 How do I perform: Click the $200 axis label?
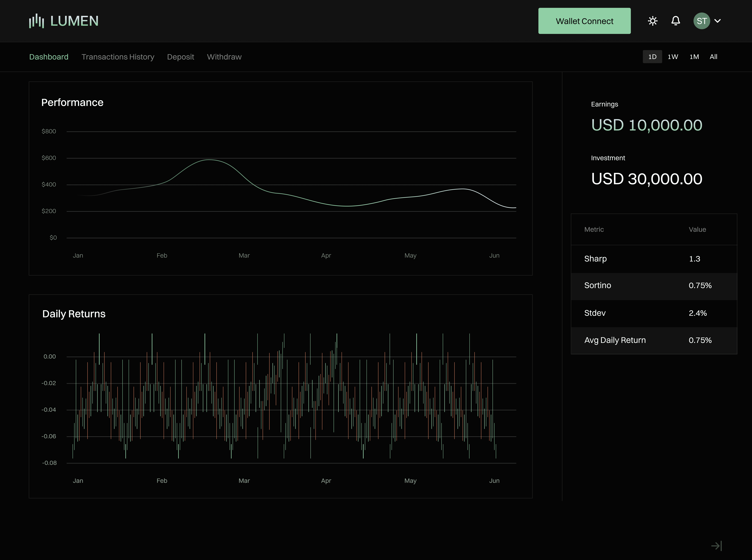click(49, 211)
